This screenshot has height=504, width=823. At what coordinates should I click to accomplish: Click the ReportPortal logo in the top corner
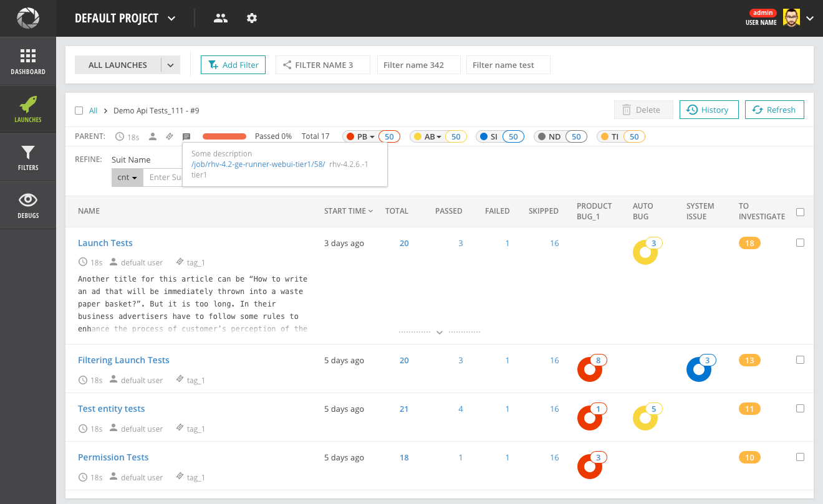[27, 17]
